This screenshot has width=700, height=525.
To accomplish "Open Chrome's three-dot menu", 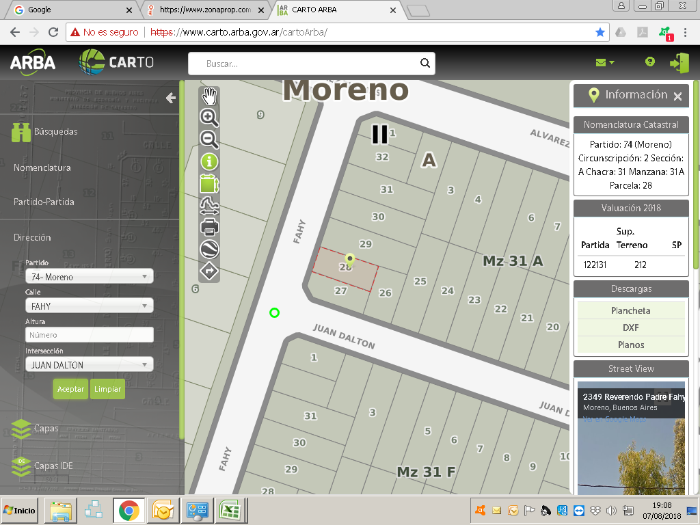I will pyautogui.click(x=685, y=32).
